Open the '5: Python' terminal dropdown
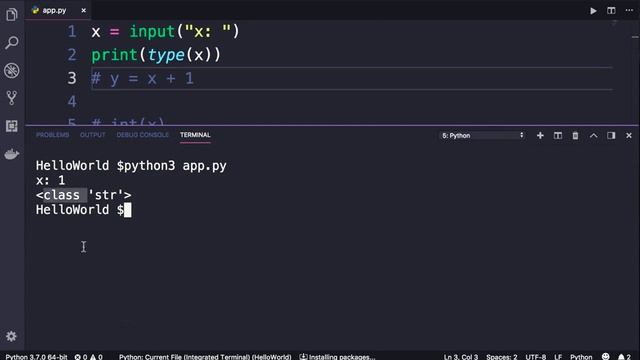Viewport: 640px width, 360px height. [x=482, y=136]
